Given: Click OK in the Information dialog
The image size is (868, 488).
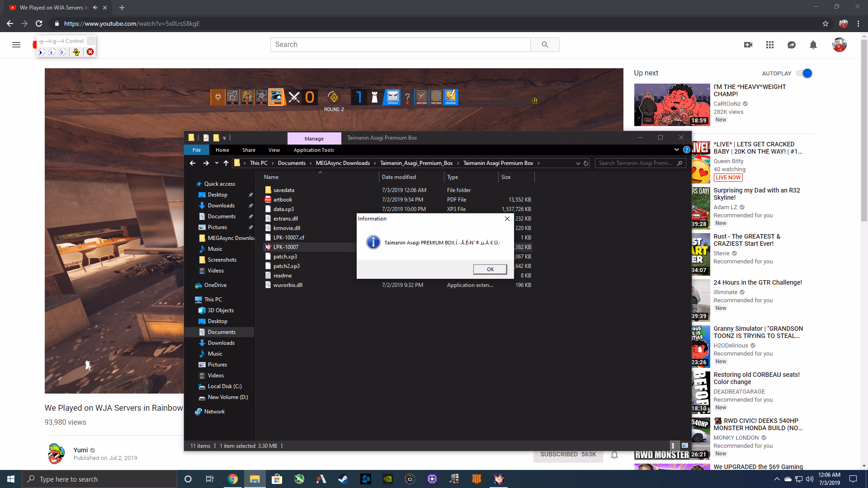Looking at the screenshot, I should [x=490, y=269].
